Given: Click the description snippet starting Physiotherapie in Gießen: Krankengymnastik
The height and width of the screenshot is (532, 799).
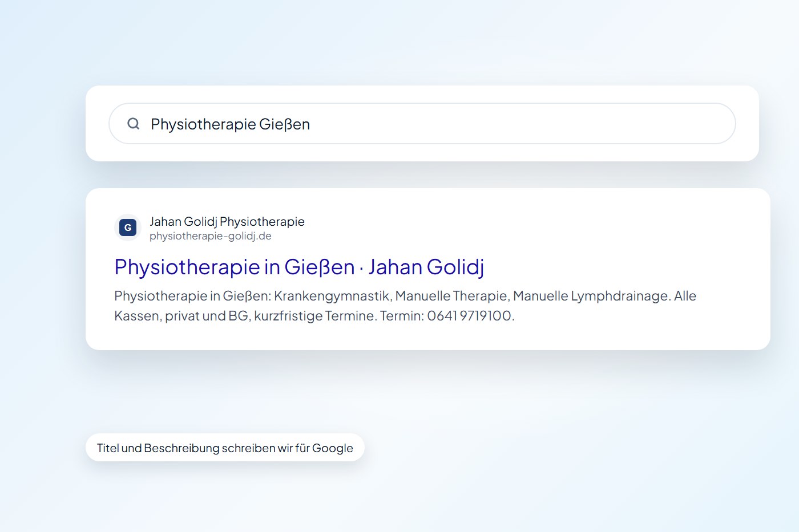Looking at the screenshot, I should pyautogui.click(x=405, y=306).
